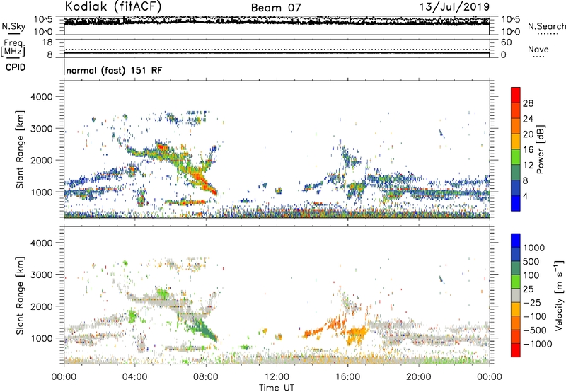Screen dimensions: 566x392
Task: Click the "3000" tick in velocity panel
Action: point(41,275)
